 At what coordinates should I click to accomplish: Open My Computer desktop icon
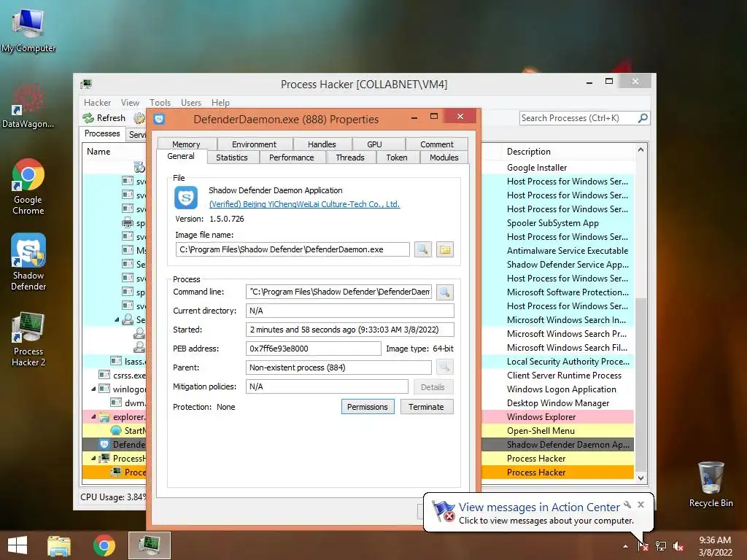(28, 31)
